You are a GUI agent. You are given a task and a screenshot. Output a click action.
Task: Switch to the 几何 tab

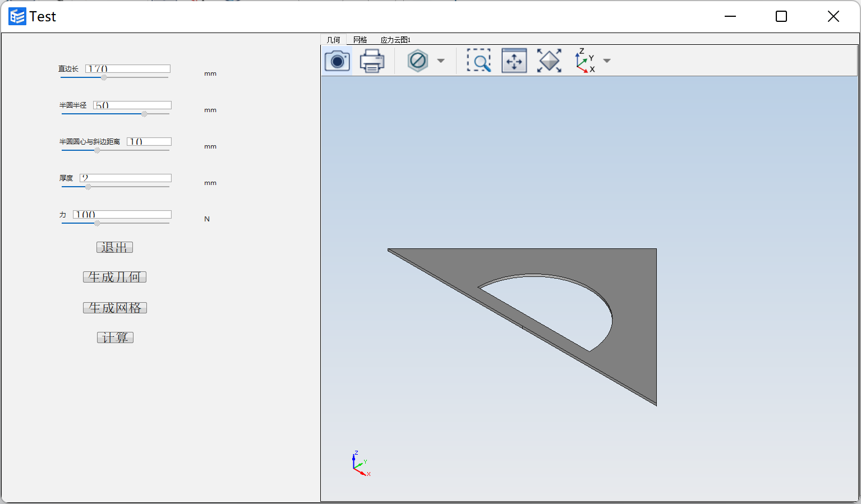click(333, 40)
